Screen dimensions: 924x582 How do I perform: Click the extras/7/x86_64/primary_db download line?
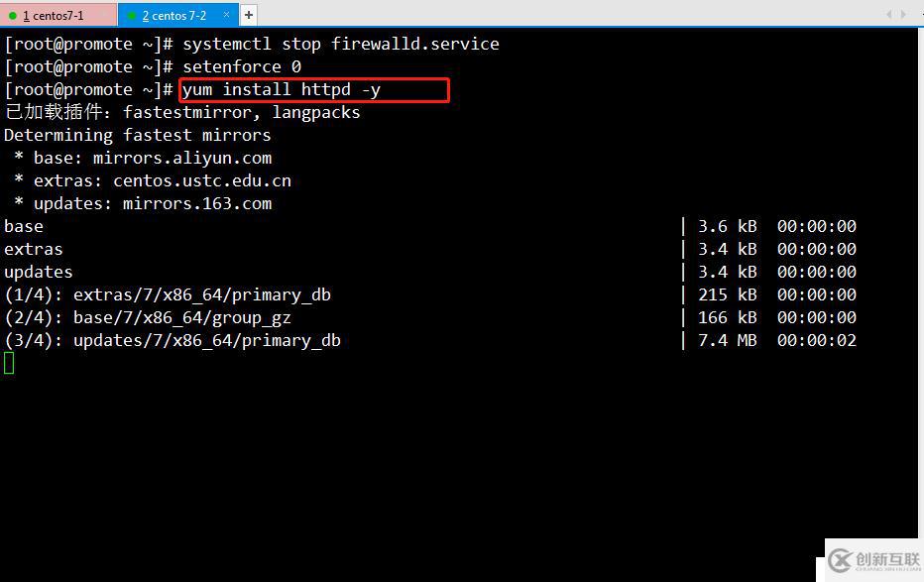pyautogui.click(x=201, y=294)
